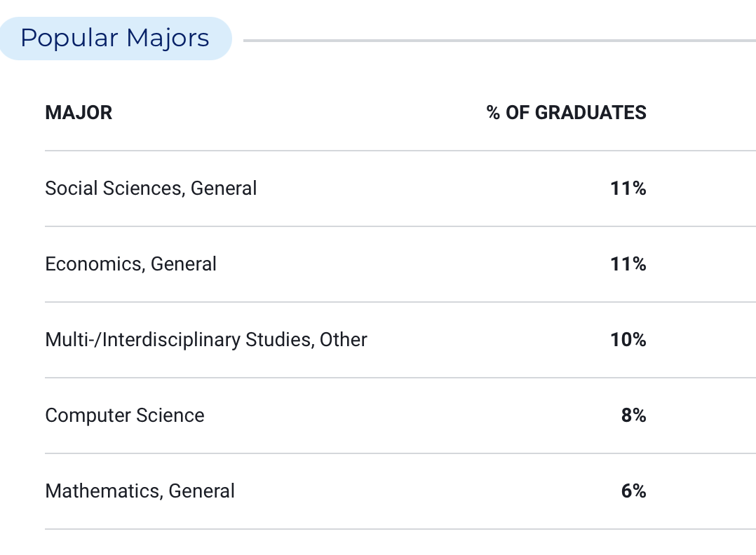Click the Mathematics, General major entry
756x555 pixels.
tap(140, 491)
